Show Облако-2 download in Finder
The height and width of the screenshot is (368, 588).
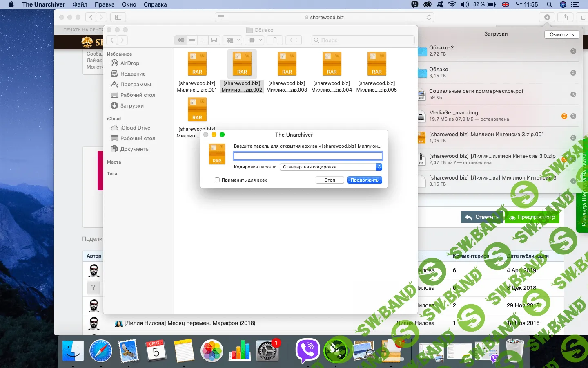[573, 51]
